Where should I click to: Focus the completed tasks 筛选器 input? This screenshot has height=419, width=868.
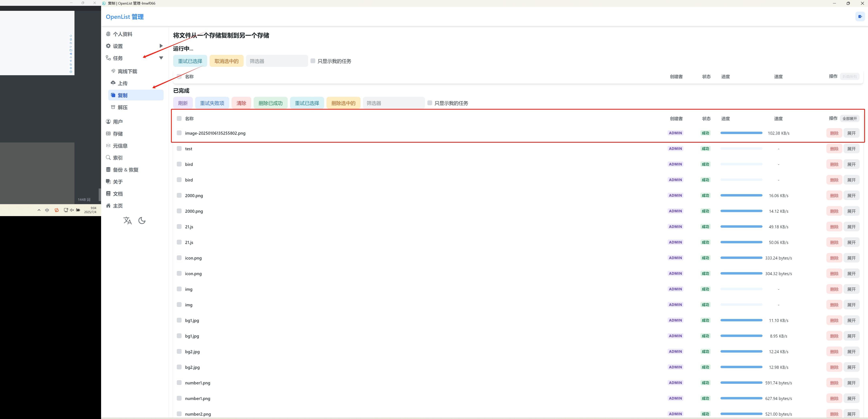[394, 103]
